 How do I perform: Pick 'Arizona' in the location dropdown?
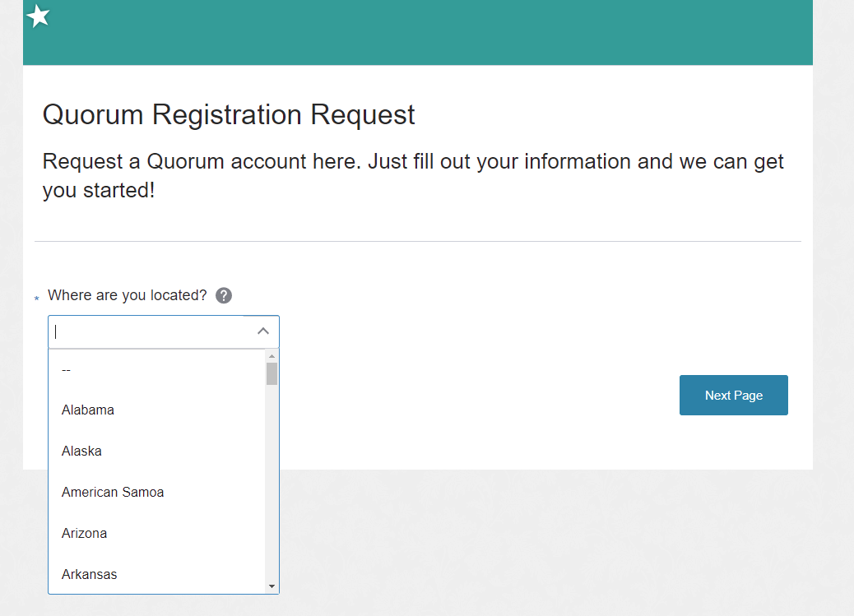[84, 533]
